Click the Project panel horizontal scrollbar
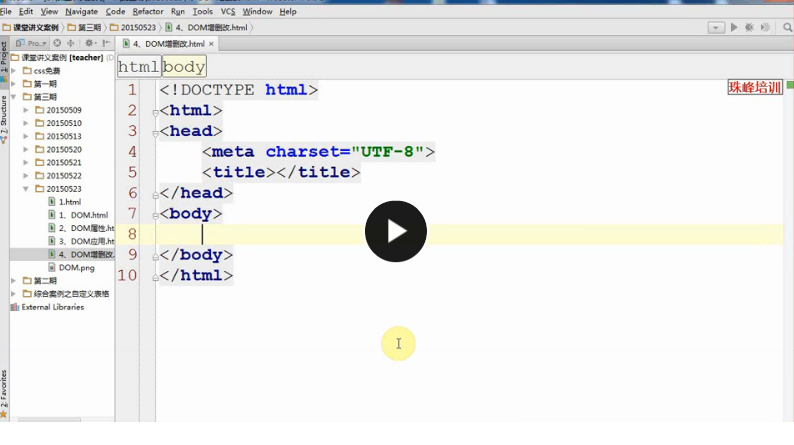The image size is (794, 445). pos(49,420)
